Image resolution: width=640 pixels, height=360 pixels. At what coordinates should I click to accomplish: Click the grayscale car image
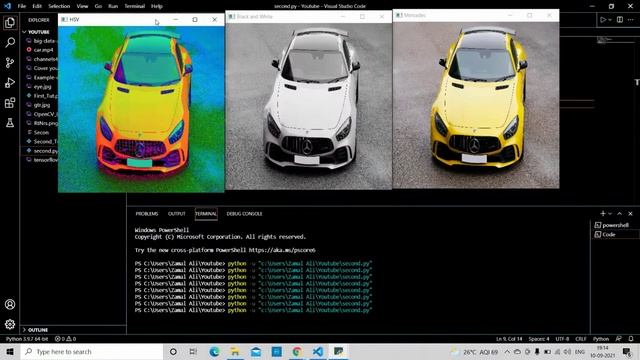pyautogui.click(x=309, y=106)
